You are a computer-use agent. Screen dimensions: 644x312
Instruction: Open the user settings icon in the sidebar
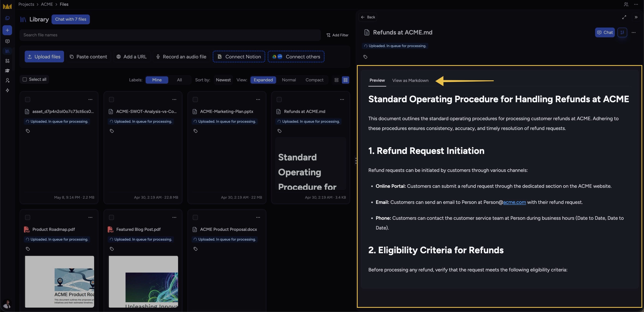click(7, 80)
